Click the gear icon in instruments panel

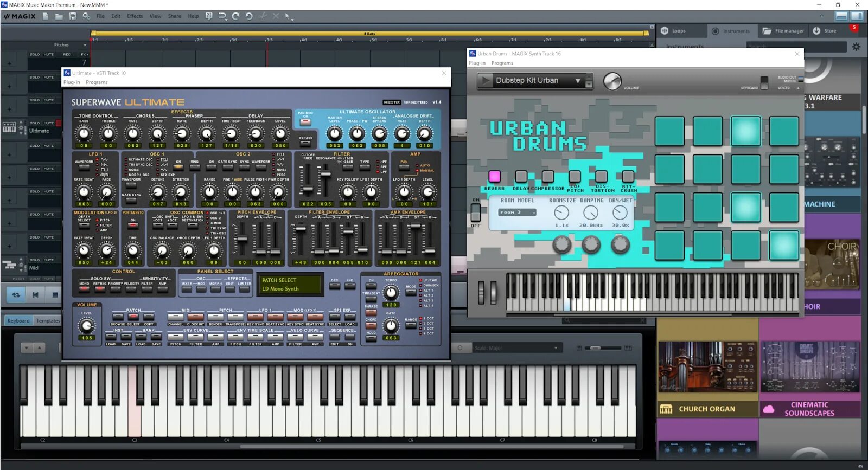click(x=856, y=47)
